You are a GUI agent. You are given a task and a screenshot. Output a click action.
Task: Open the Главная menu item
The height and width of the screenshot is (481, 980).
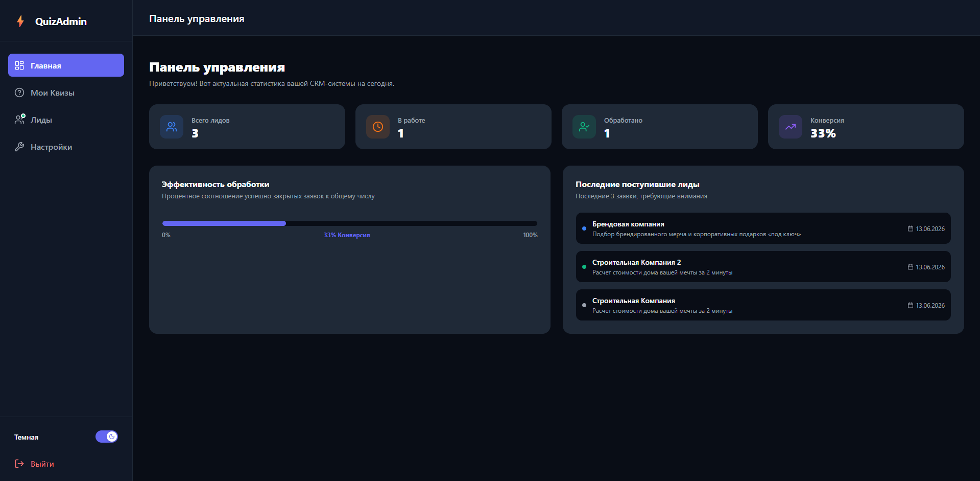[66, 65]
